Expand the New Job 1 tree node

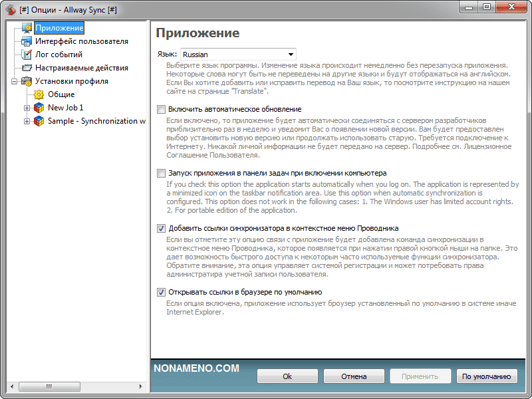click(27, 108)
